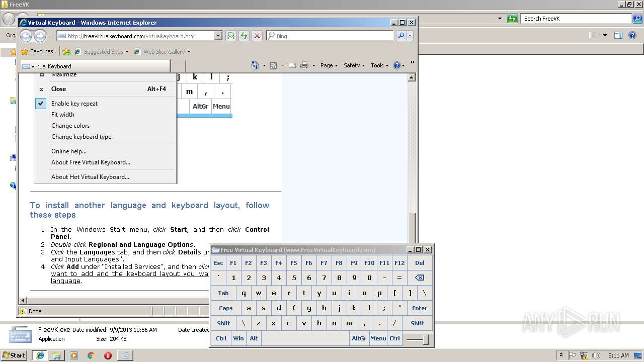Toggle the right Shift key on virtual keyboard

point(417,323)
